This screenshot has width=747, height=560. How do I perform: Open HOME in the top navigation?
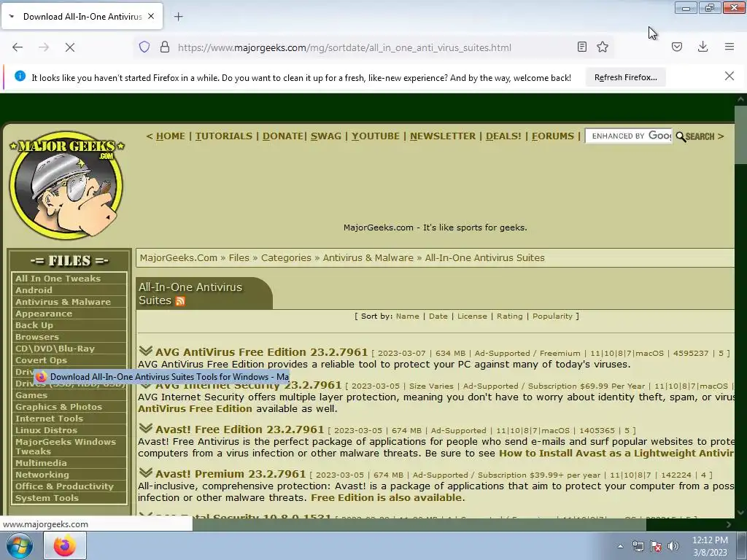171,136
